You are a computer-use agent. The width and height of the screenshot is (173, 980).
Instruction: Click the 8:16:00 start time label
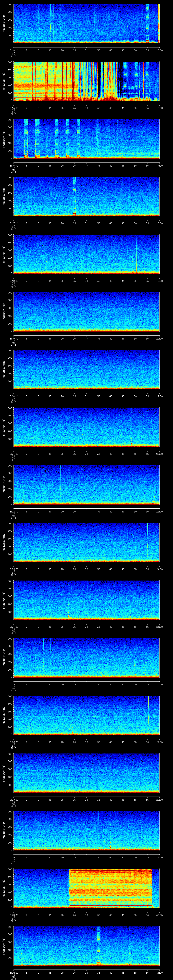pyautogui.click(x=13, y=166)
